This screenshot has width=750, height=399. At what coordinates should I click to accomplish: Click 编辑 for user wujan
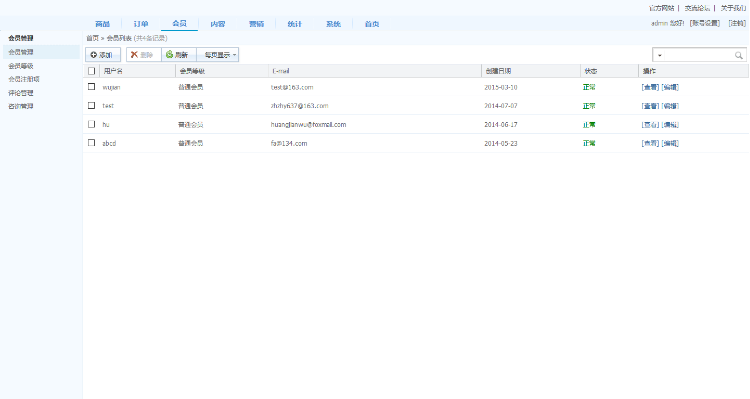(x=670, y=87)
